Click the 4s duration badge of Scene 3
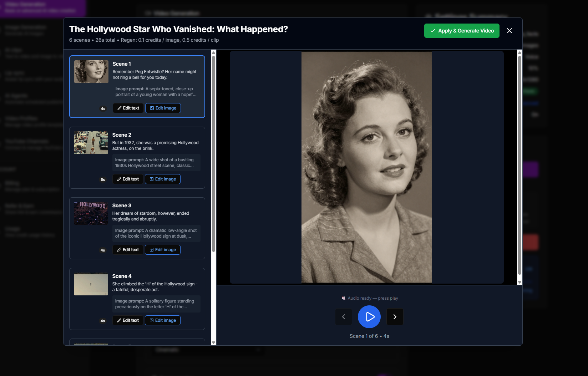The height and width of the screenshot is (376, 588). click(x=103, y=250)
